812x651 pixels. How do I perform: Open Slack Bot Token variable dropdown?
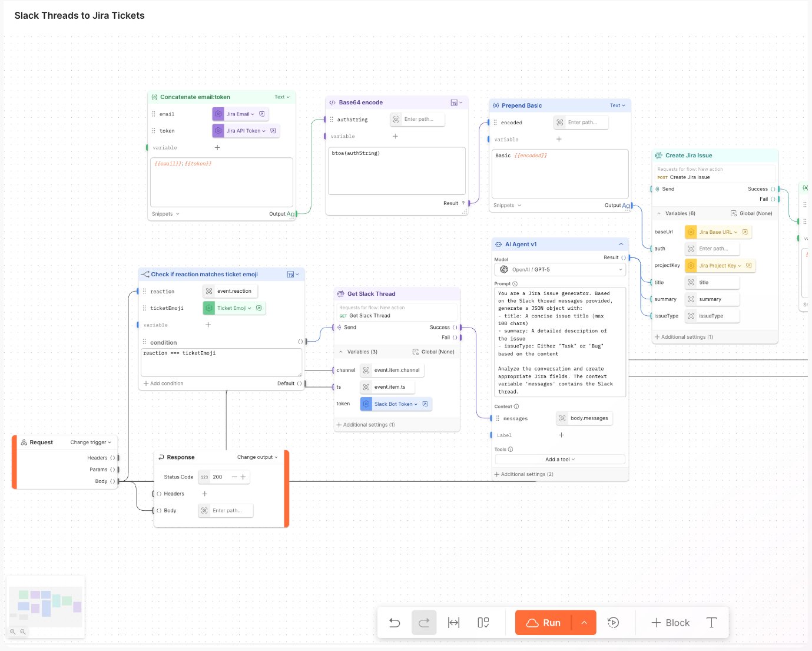point(396,404)
